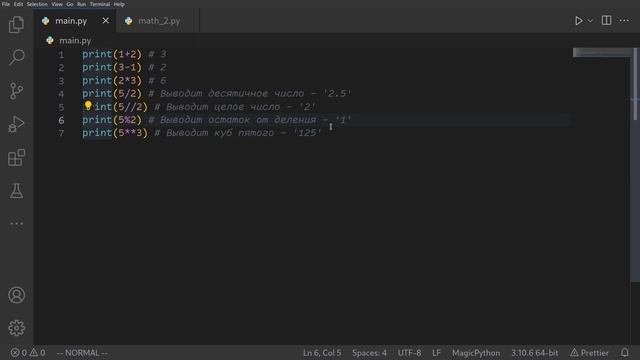Place cursor in print(1+2) code
This screenshot has width=640, height=360.
pyautogui.click(x=112, y=54)
